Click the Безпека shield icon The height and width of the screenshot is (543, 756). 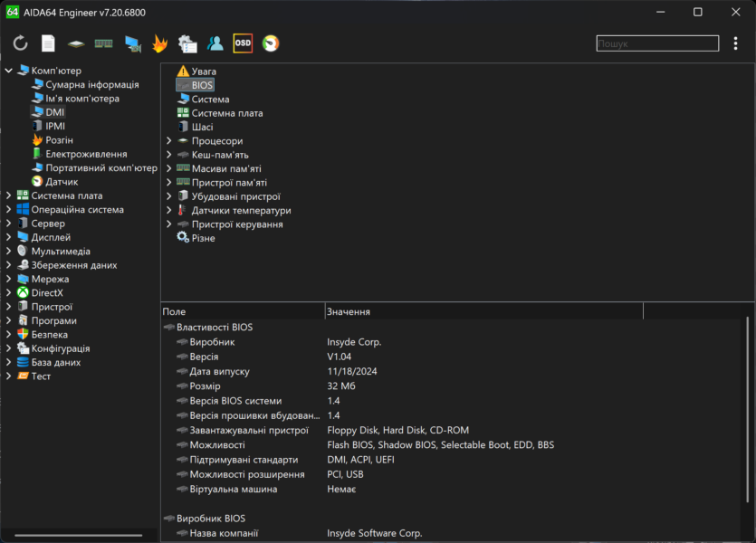click(23, 334)
